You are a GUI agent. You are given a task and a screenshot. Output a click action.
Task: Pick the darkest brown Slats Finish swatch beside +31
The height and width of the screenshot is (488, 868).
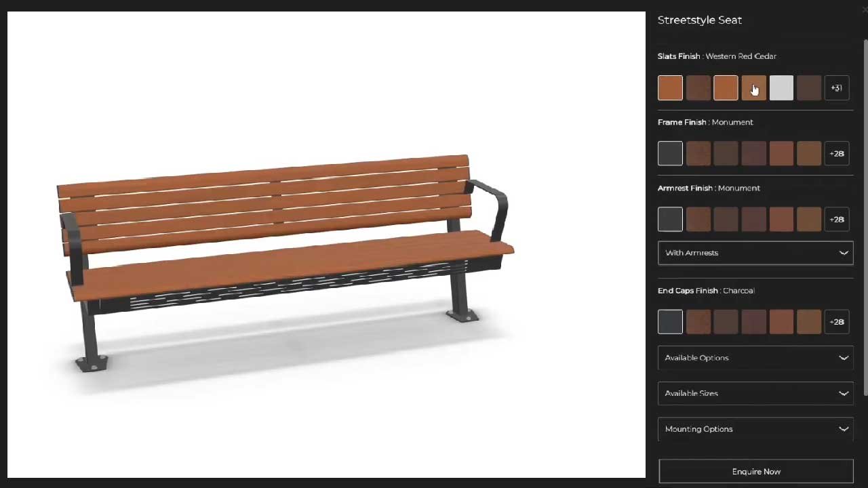click(808, 88)
